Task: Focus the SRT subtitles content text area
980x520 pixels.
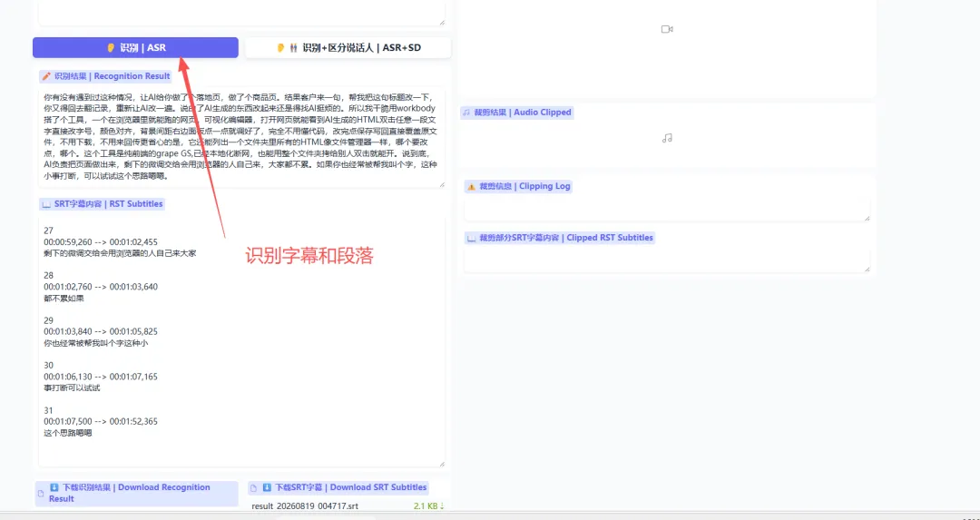Action: (x=242, y=340)
